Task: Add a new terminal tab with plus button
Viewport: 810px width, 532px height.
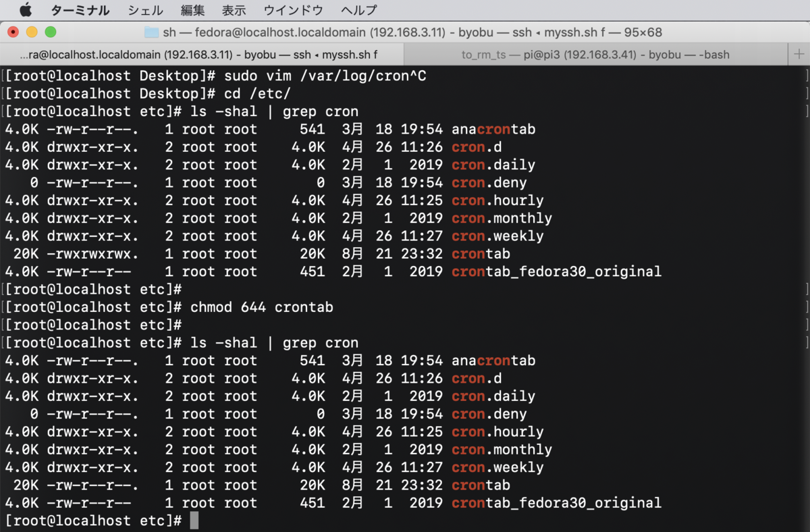Action: click(x=799, y=54)
